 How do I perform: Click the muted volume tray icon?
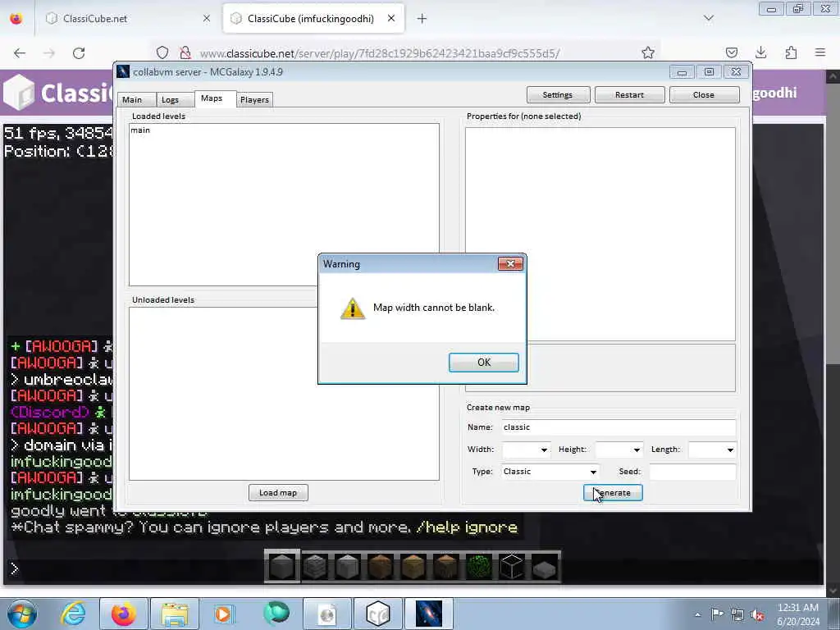(757, 614)
